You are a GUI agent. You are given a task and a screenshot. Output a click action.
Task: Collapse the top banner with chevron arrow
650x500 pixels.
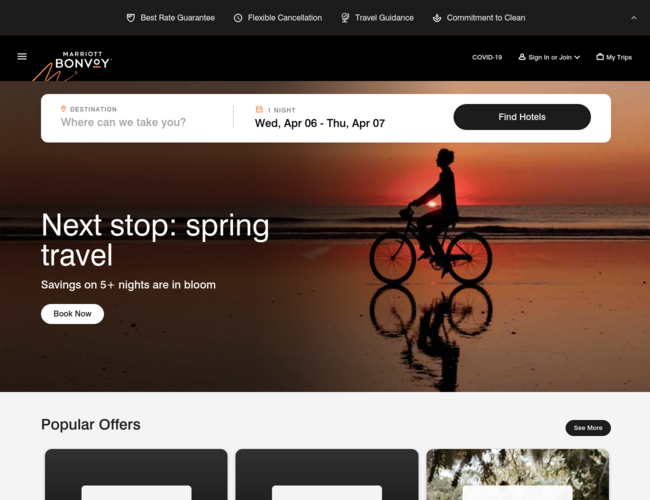[x=633, y=18]
